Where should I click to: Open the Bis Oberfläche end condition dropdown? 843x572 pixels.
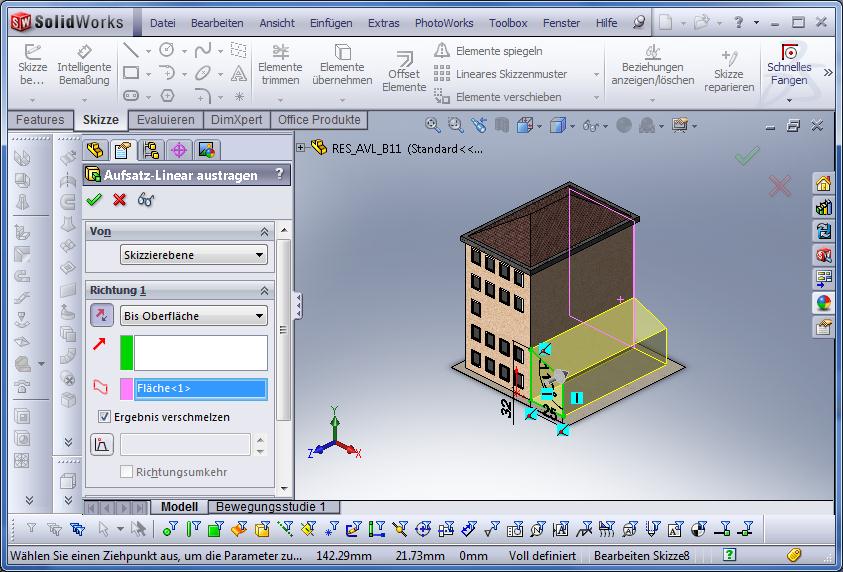[193, 316]
